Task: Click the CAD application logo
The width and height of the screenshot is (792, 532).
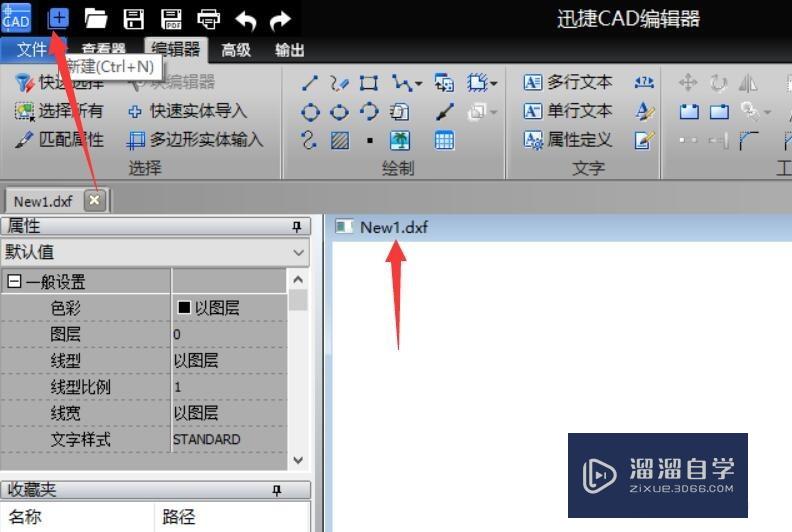Action: tap(16, 18)
